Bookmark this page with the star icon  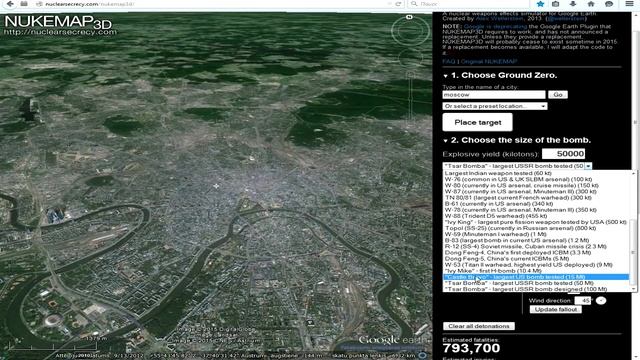click(x=540, y=4)
